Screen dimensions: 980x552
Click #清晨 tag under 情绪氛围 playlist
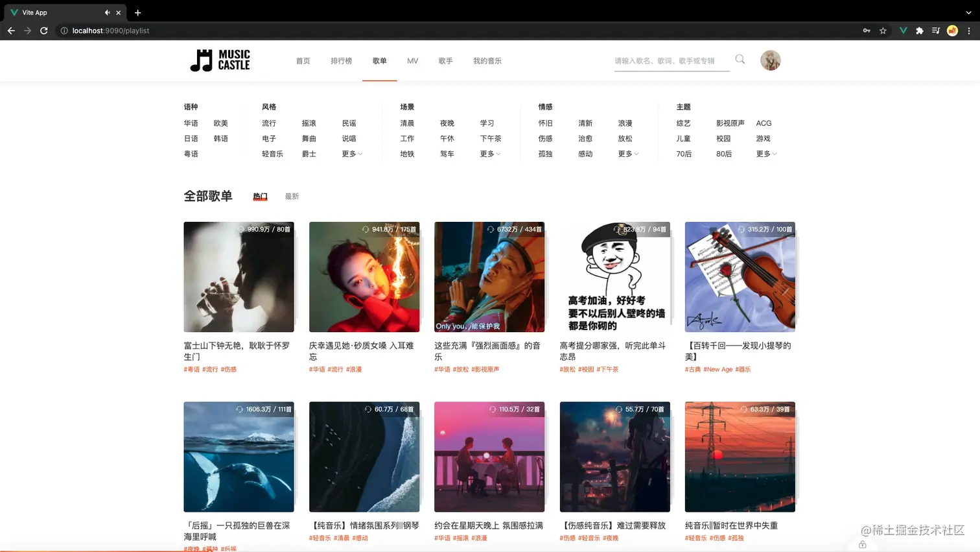[x=342, y=538]
